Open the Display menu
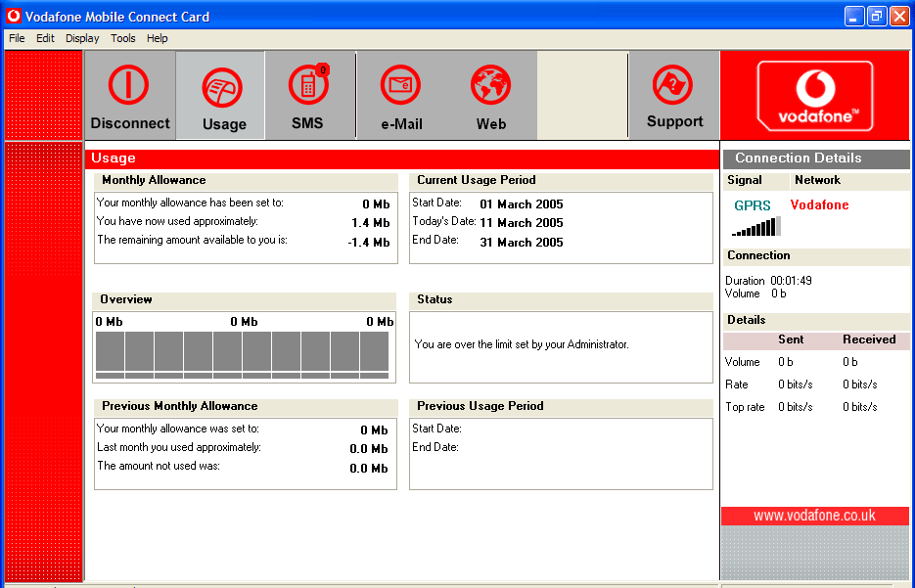The image size is (915, 588). (82, 38)
